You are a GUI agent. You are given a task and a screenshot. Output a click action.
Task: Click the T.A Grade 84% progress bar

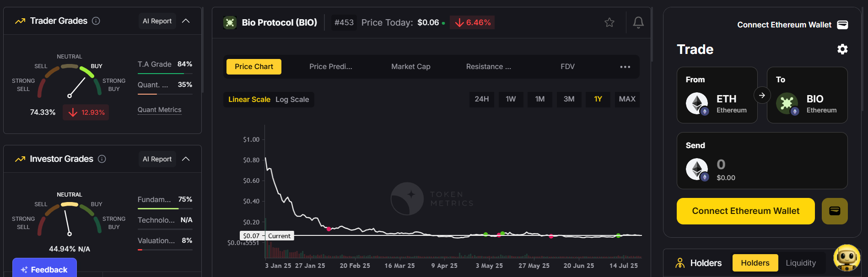[x=165, y=74]
